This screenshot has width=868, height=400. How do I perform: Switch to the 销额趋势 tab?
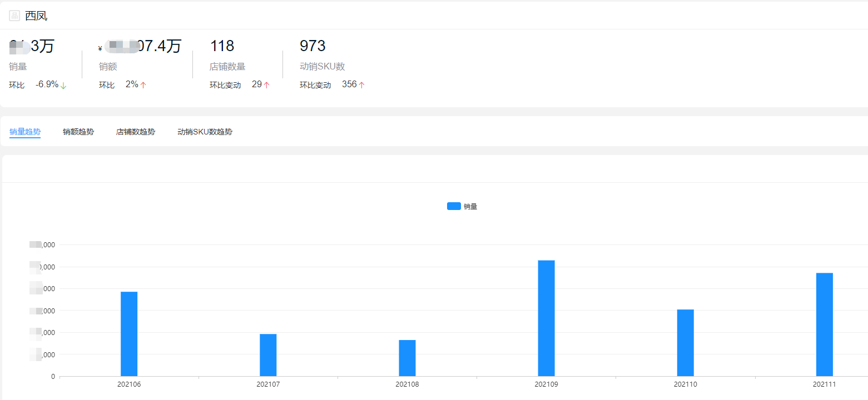[78, 132]
